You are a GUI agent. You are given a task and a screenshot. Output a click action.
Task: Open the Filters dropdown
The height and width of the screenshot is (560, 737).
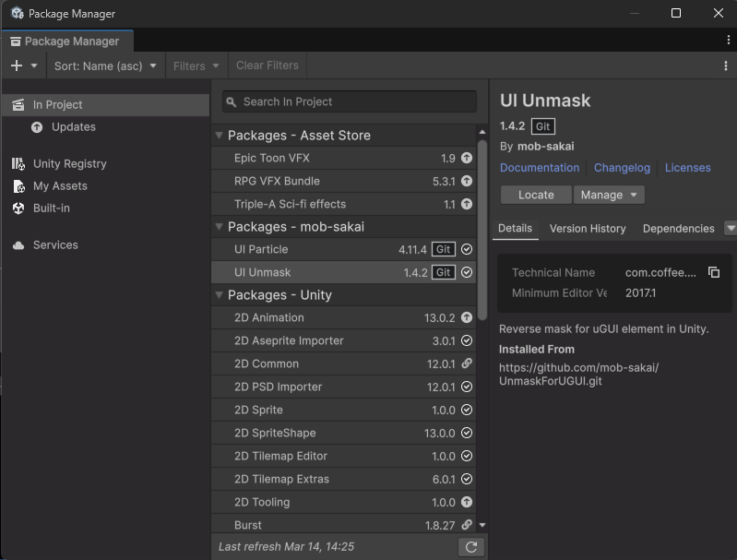[x=196, y=66]
